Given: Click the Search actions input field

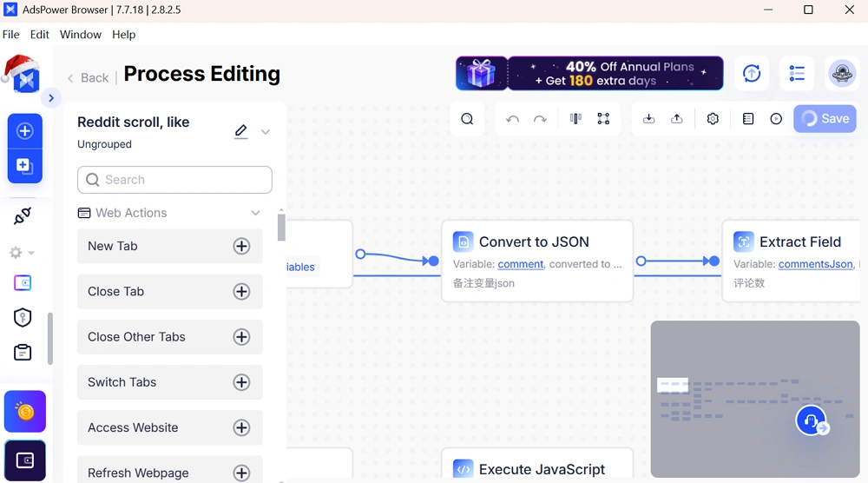Looking at the screenshot, I should (175, 180).
